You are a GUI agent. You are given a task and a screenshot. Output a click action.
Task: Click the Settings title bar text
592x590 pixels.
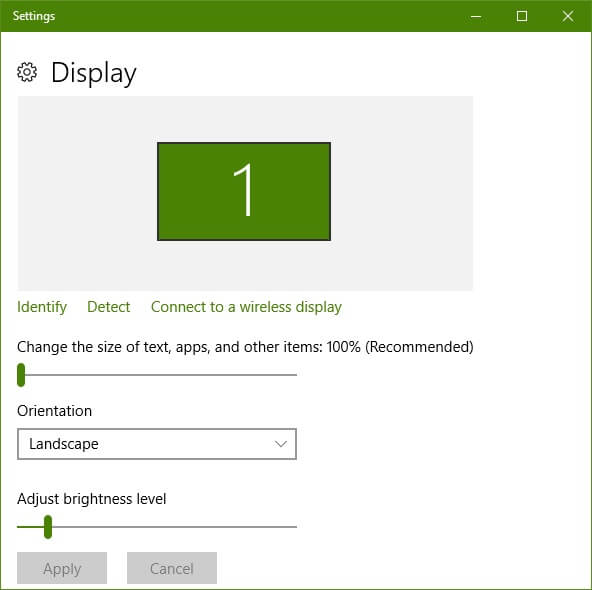tap(34, 16)
